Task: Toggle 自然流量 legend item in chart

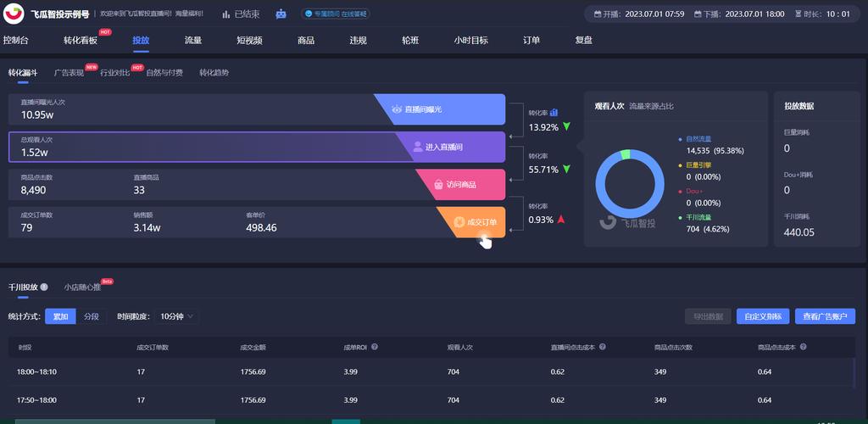Action: point(702,139)
